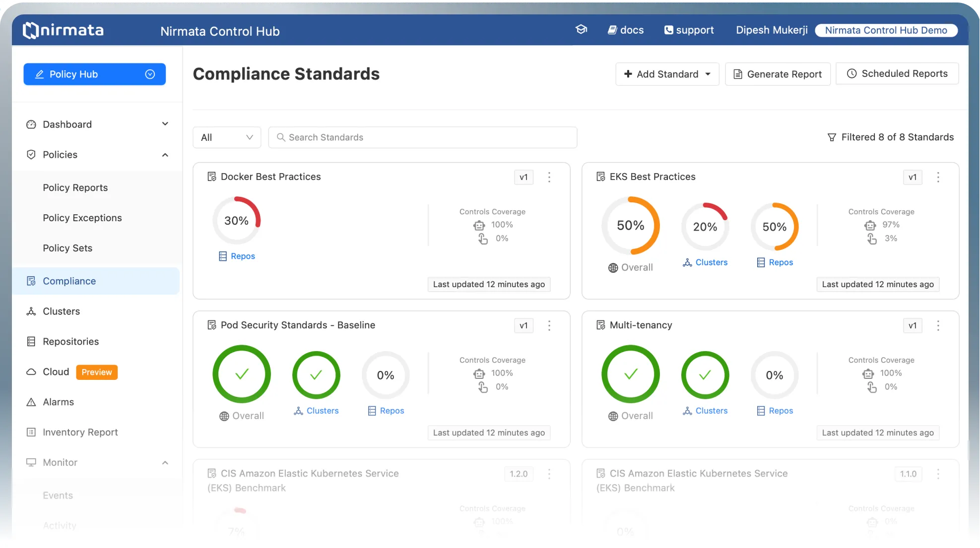Click Dipesh Mukerji user name
980x548 pixels.
click(772, 30)
